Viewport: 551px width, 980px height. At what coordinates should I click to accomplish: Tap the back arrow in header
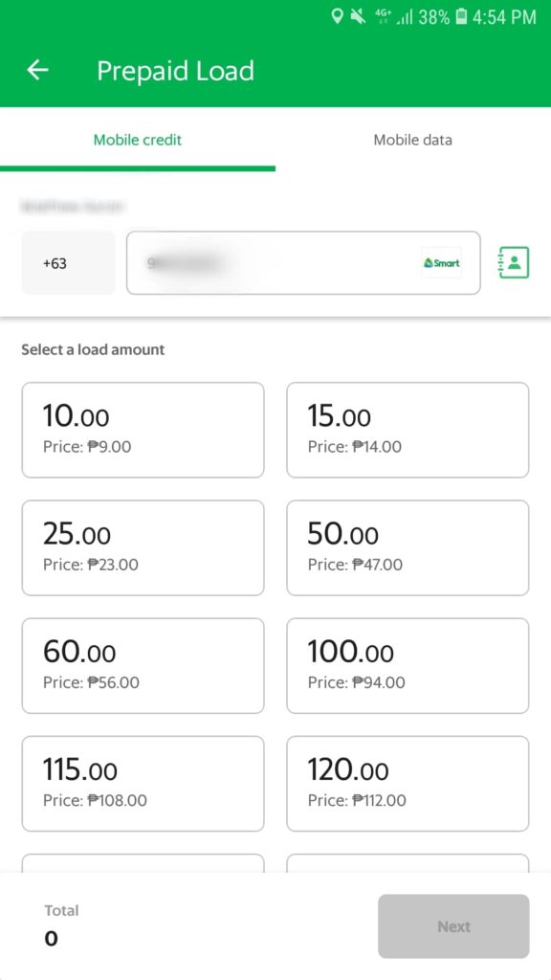[37, 70]
